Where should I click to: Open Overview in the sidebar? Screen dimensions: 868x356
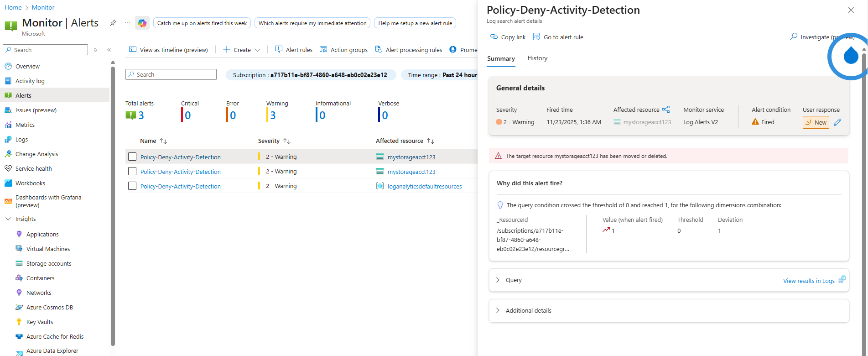tap(27, 66)
